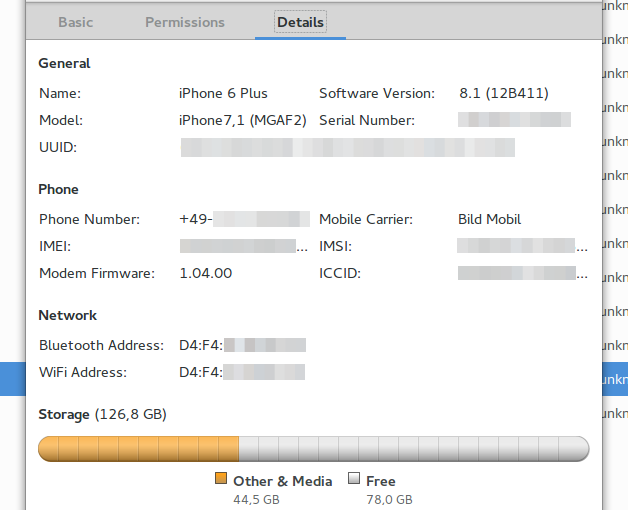Click the General section heading
The height and width of the screenshot is (510, 628).
[64, 63]
